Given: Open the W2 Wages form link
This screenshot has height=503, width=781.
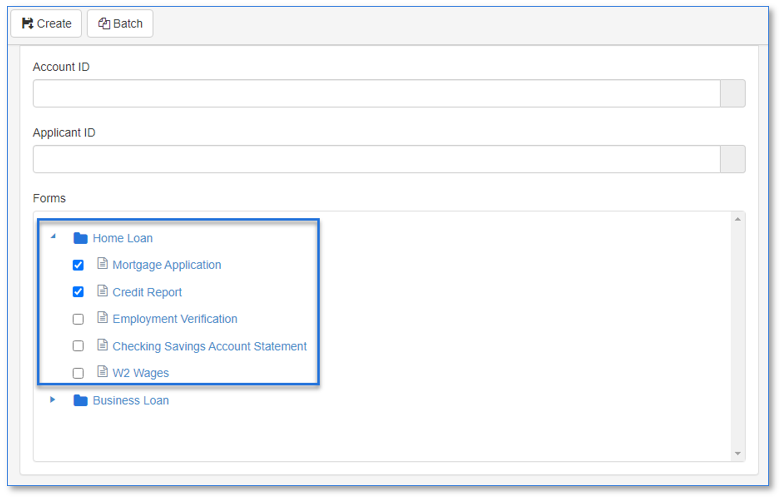Looking at the screenshot, I should click(x=140, y=373).
